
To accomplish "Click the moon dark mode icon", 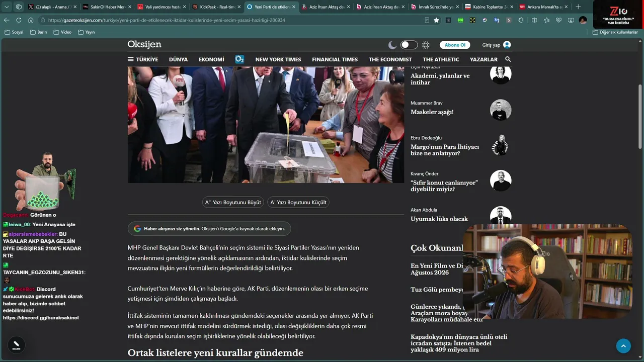I will click(392, 45).
